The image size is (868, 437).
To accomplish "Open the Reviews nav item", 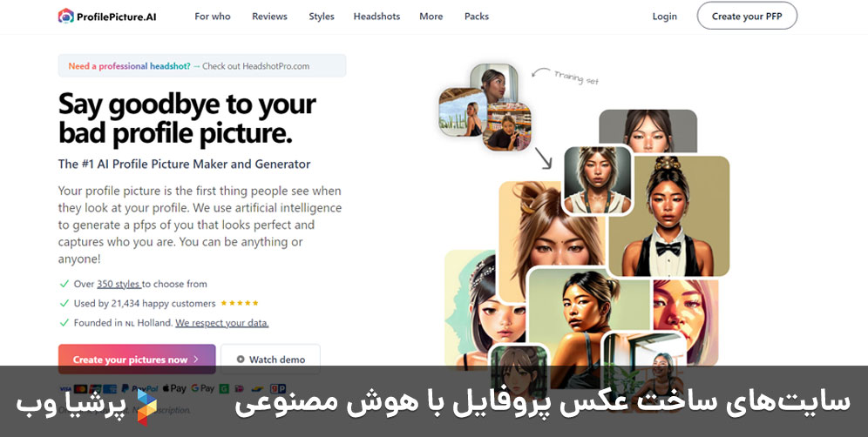I will click(269, 16).
